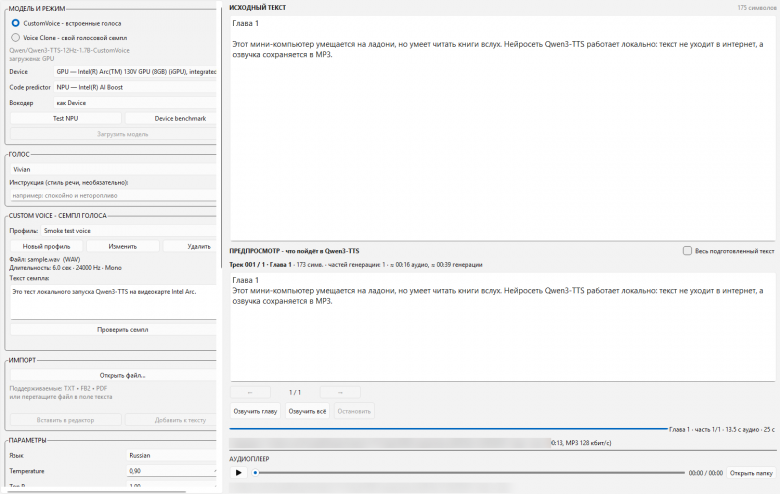Click the 1 / 1 page indicator
Screen dimensions: 780x494
[x=295, y=393]
